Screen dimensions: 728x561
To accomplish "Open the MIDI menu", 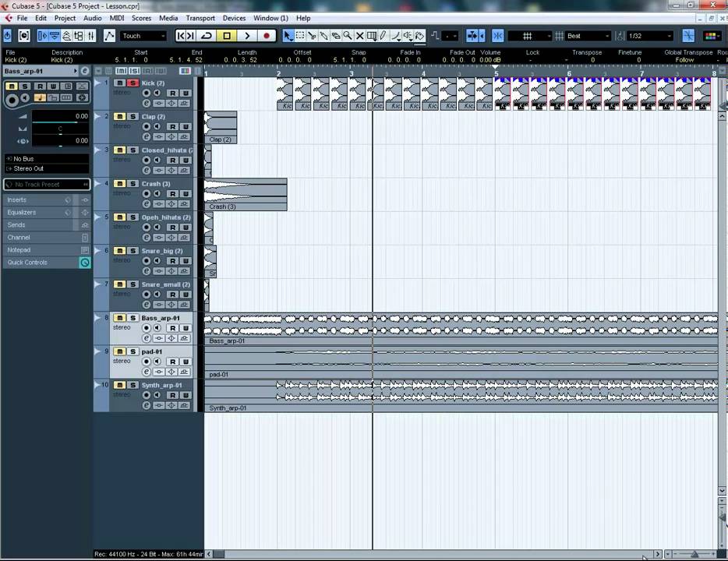I will tap(117, 18).
